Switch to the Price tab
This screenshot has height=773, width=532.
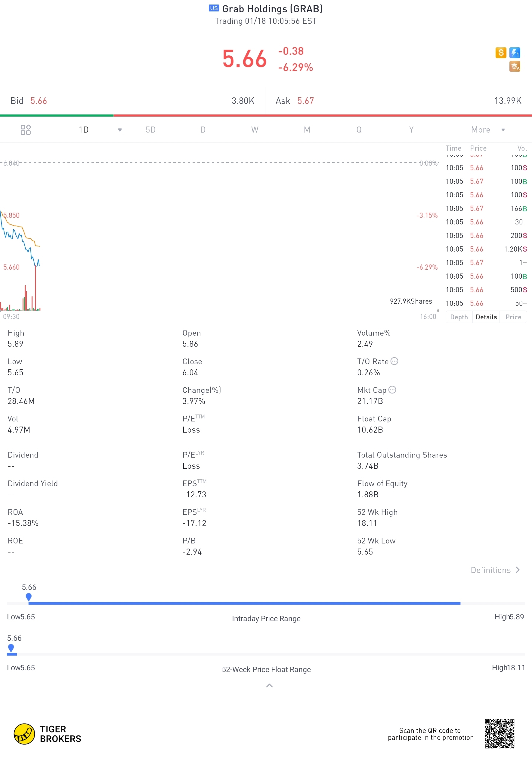pos(513,317)
